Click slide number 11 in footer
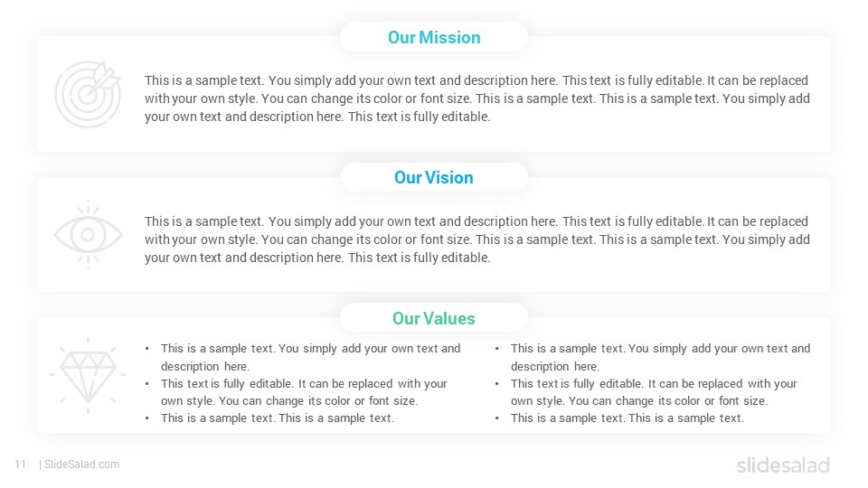This screenshot has height=488, width=868. [21, 465]
